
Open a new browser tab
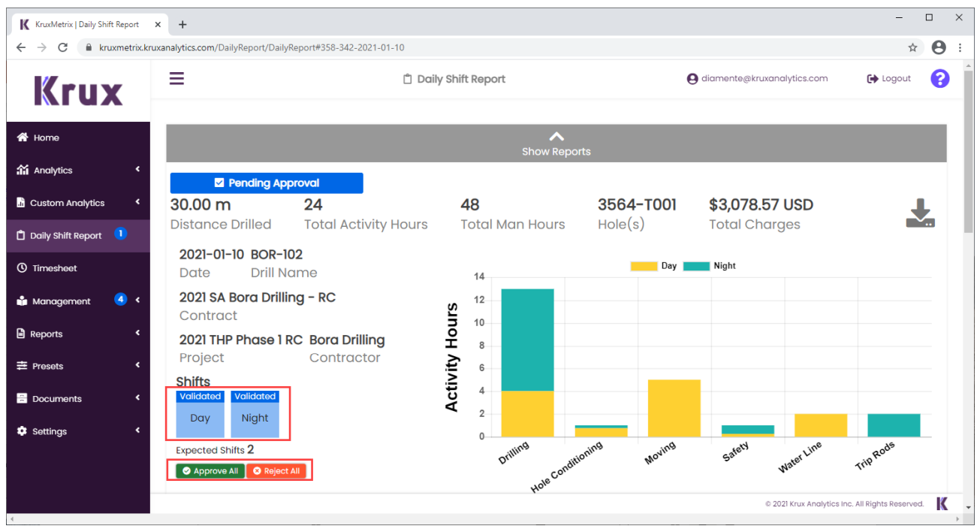click(182, 24)
